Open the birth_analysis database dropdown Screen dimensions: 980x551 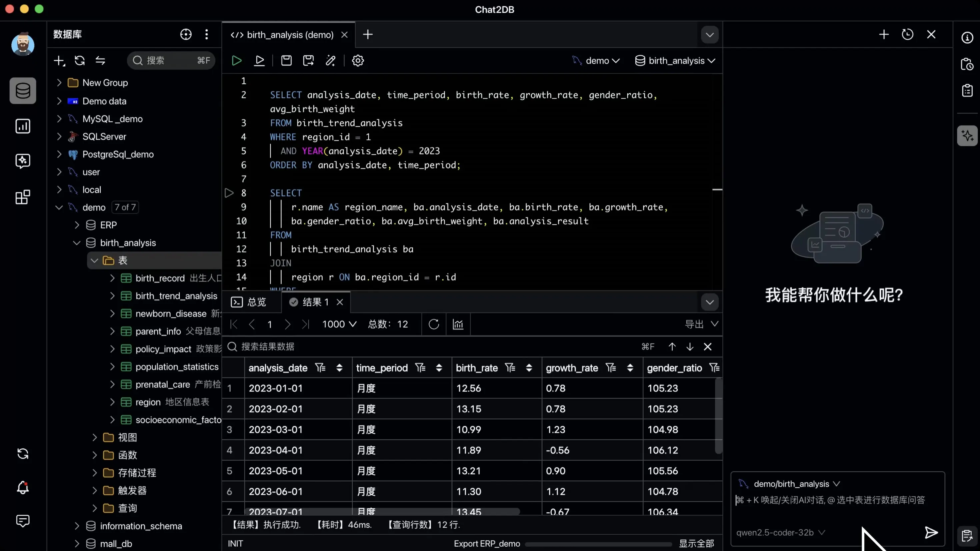click(675, 61)
